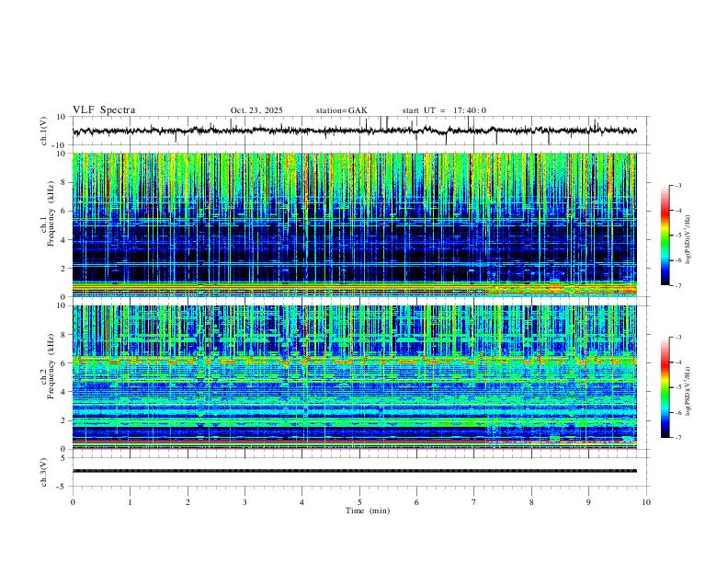728x563 pixels.
Task: Click time-axis tick label "9"
Action: 588,502
